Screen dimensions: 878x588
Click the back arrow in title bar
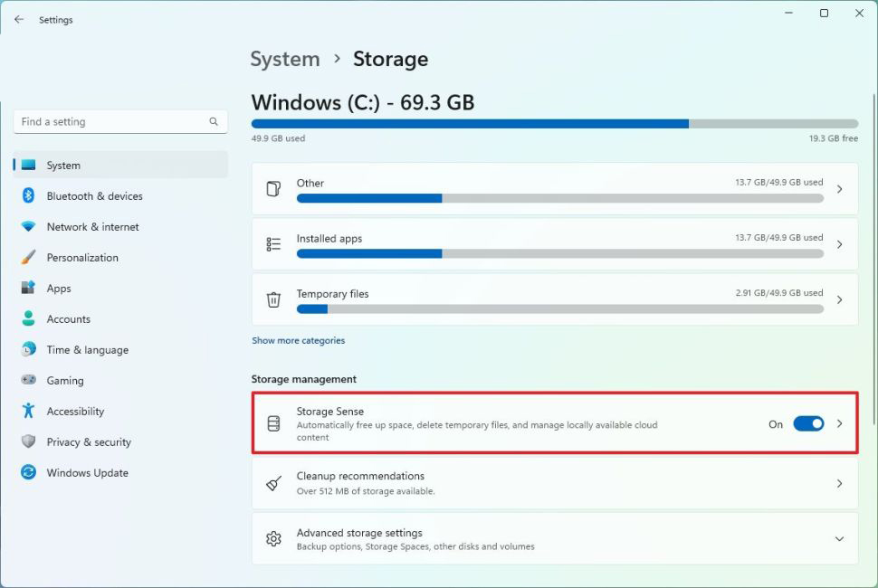(x=19, y=19)
